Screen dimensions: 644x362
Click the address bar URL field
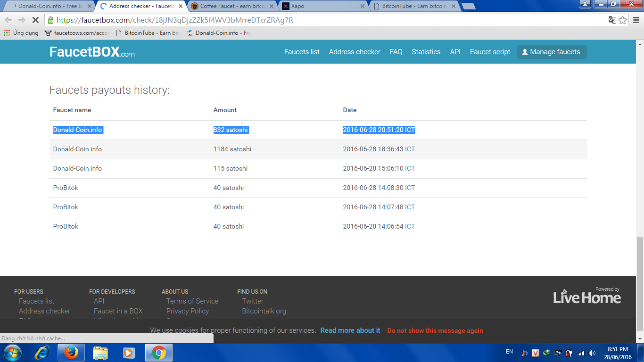click(330, 20)
